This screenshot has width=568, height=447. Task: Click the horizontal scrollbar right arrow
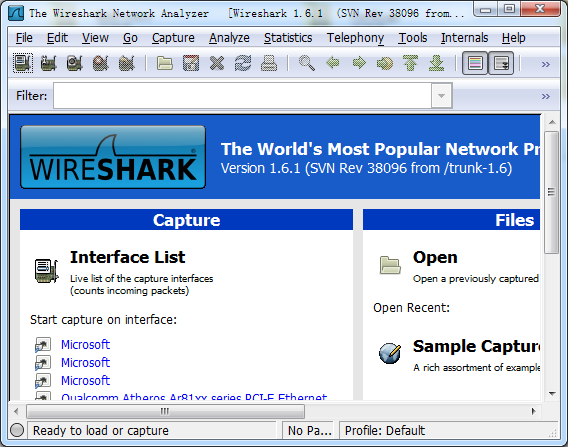pos(533,412)
